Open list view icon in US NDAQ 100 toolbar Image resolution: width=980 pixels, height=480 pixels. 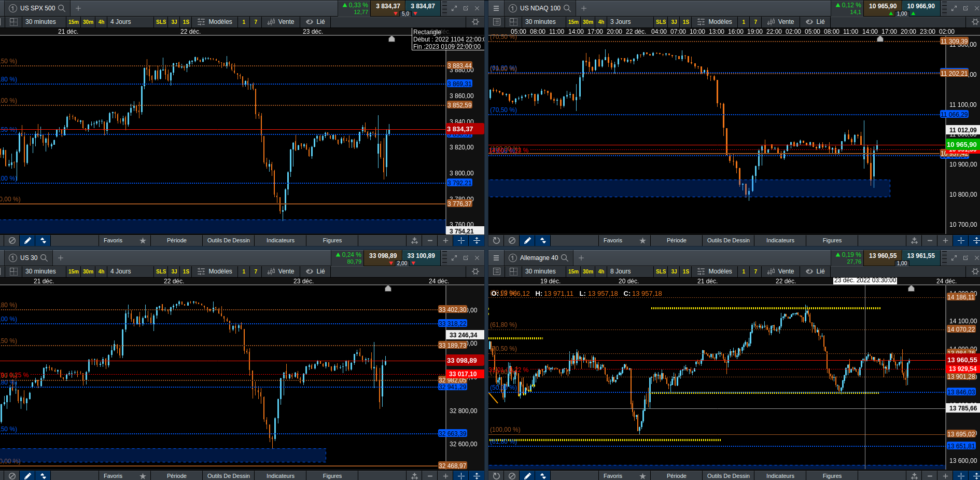497,22
